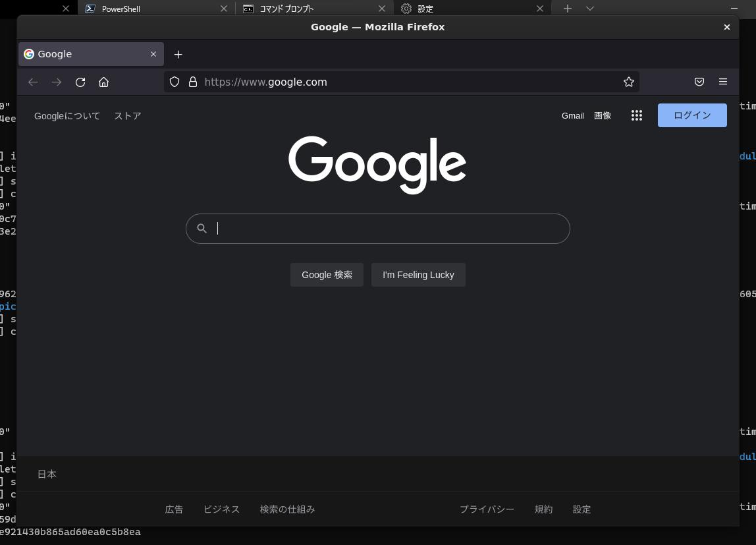756x545 pixels.
Task: Click the Google logo
Action: pos(377,165)
